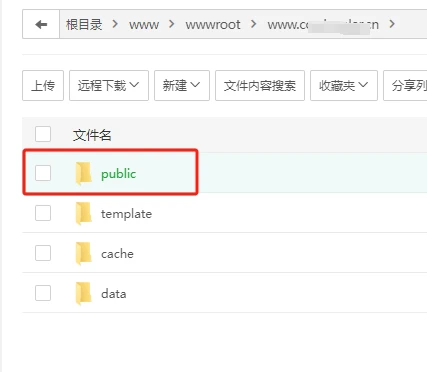The image size is (427, 372).
Task: Open the template folder icon
Action: tap(83, 213)
